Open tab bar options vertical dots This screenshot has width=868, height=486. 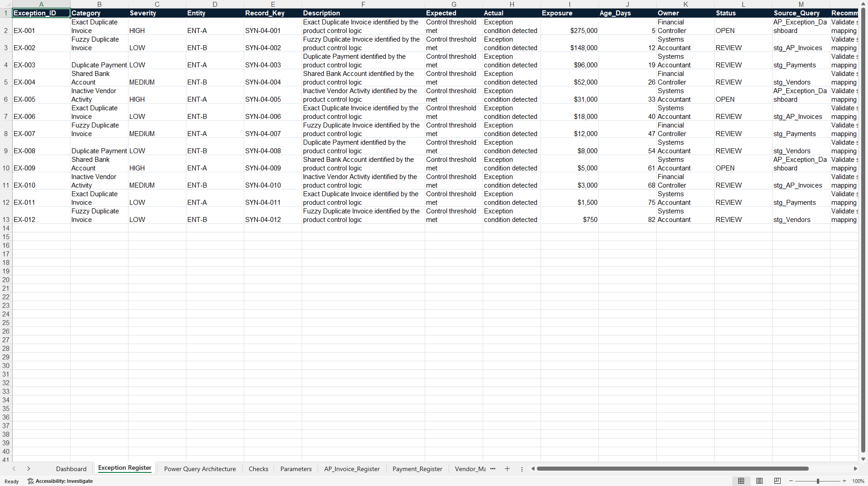coord(522,469)
